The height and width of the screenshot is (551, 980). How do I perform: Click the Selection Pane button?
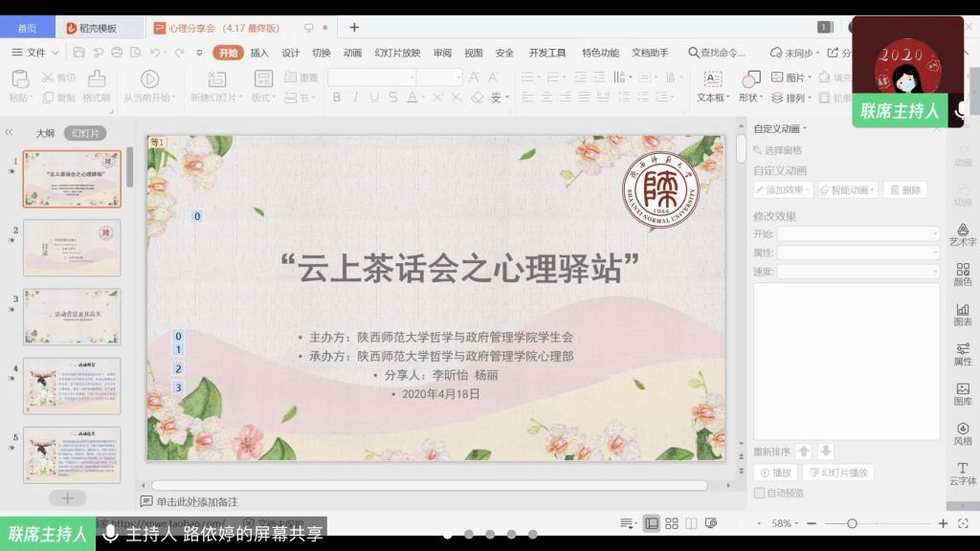pyautogui.click(x=778, y=150)
